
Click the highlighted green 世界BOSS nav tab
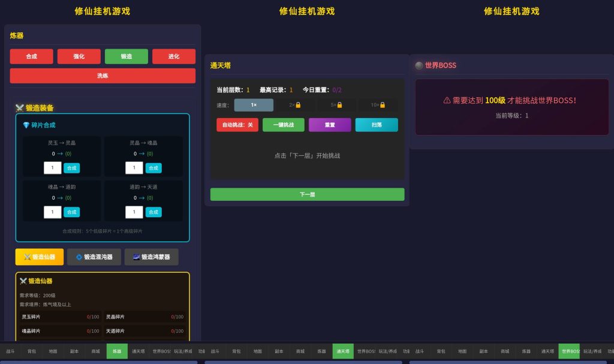pos(569,351)
